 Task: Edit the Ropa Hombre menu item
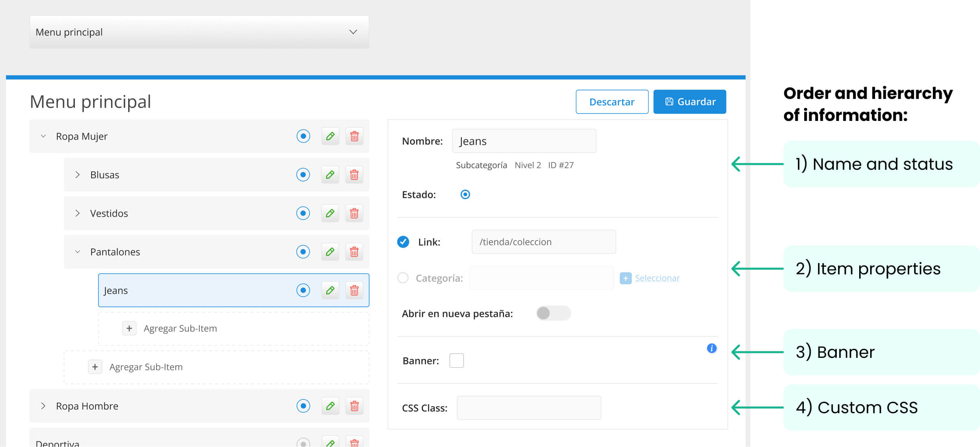(x=330, y=406)
